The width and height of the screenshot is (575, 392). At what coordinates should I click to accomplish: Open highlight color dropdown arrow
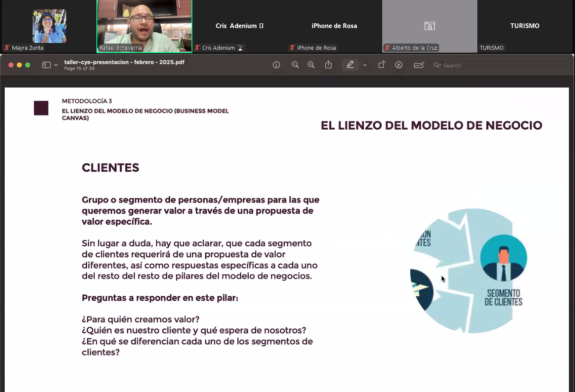point(365,65)
